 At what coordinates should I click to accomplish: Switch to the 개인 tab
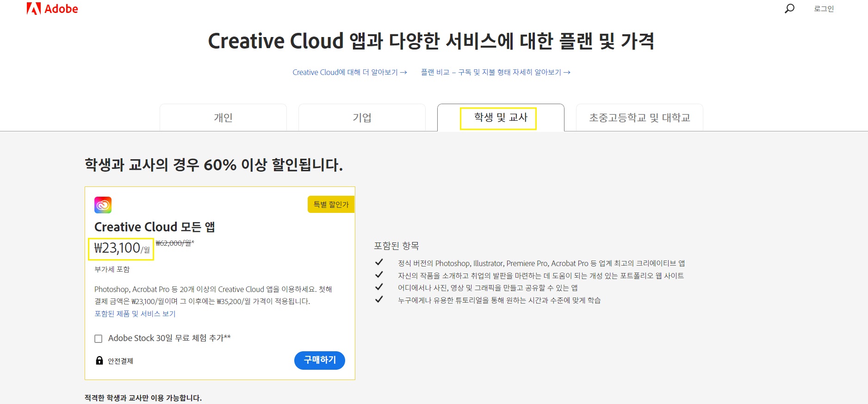(223, 118)
